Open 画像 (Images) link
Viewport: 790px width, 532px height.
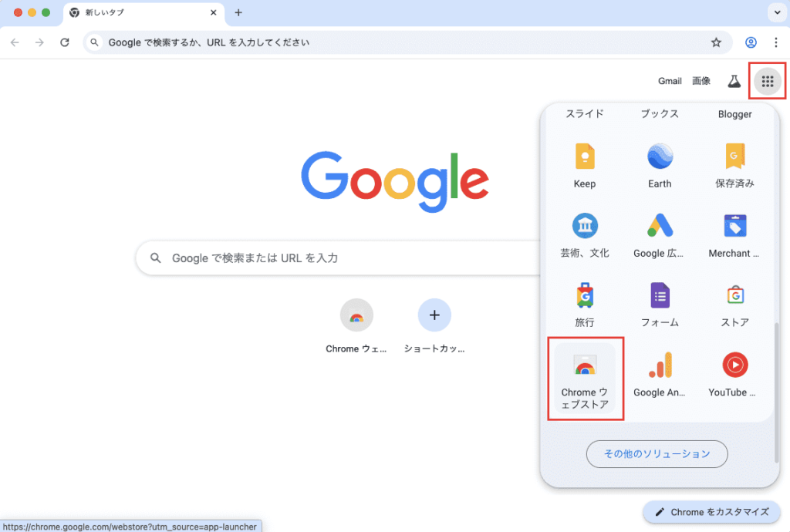(x=701, y=81)
